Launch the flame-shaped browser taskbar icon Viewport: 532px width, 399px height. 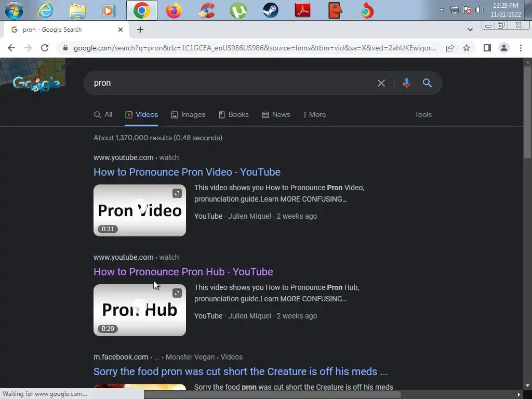point(367,10)
